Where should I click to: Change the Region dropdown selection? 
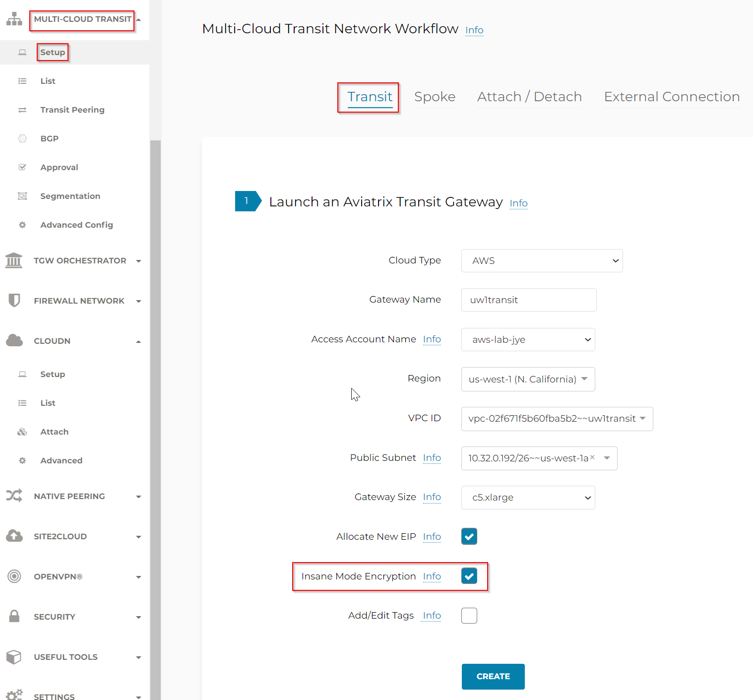(527, 379)
